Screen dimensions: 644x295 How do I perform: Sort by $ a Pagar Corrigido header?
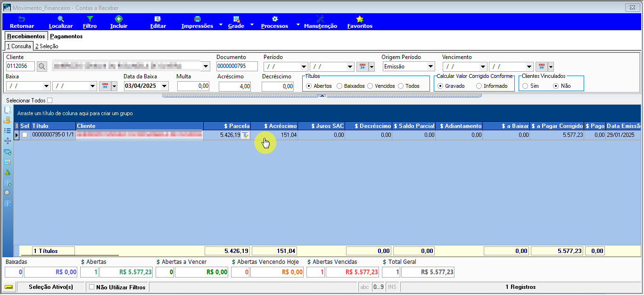(x=557, y=126)
